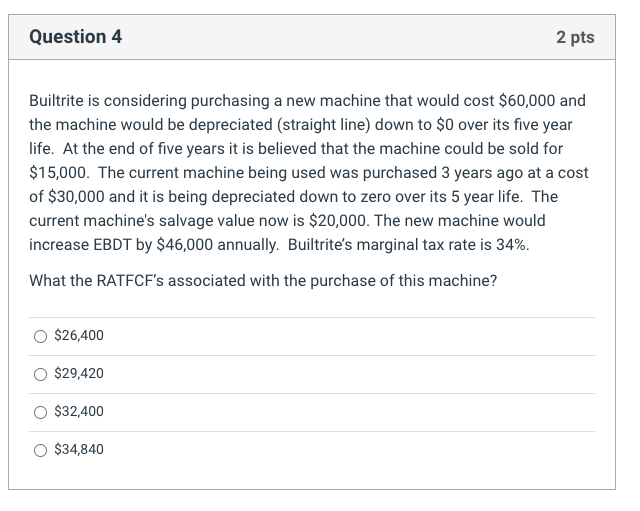This screenshot has height=511, width=640.
Task: Click the "$32,400" answer label text
Action: click(78, 412)
